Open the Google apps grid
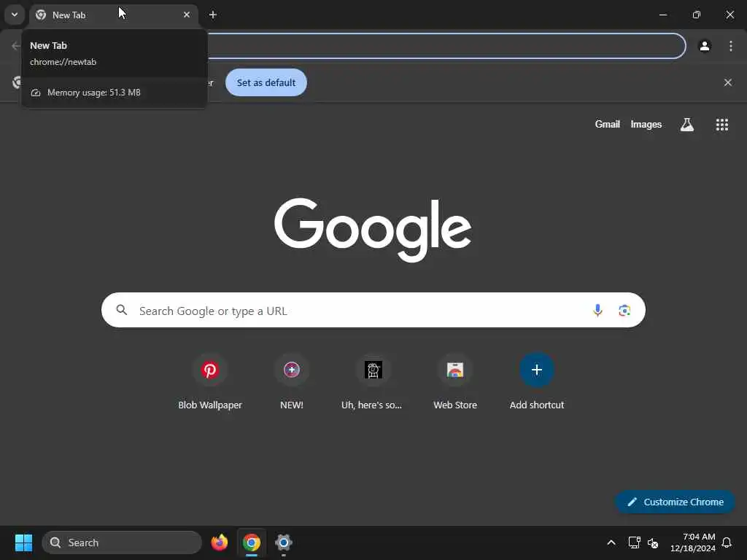 tap(721, 124)
